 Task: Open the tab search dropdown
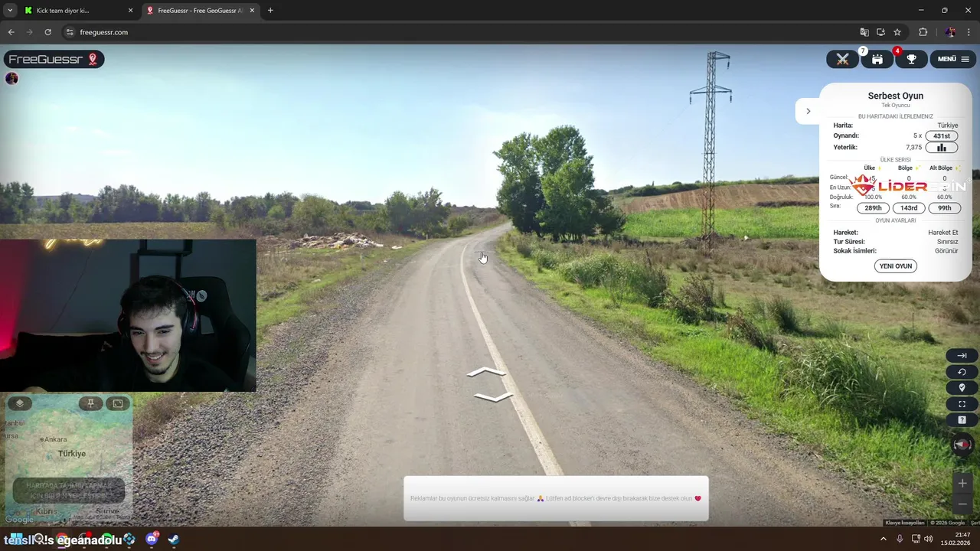tap(10, 11)
